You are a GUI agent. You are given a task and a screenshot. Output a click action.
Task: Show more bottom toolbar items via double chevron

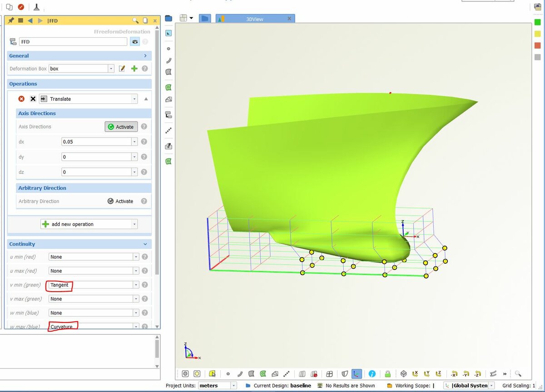pyautogui.click(x=505, y=374)
